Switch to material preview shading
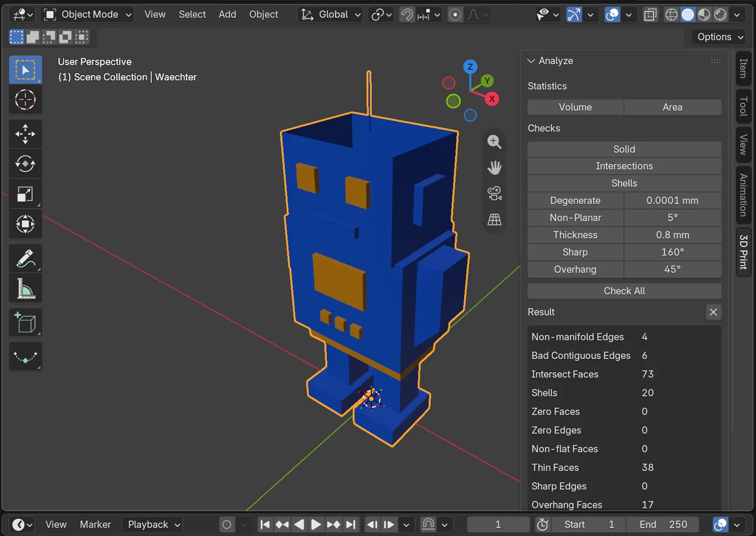This screenshot has height=536, width=756. pos(704,14)
